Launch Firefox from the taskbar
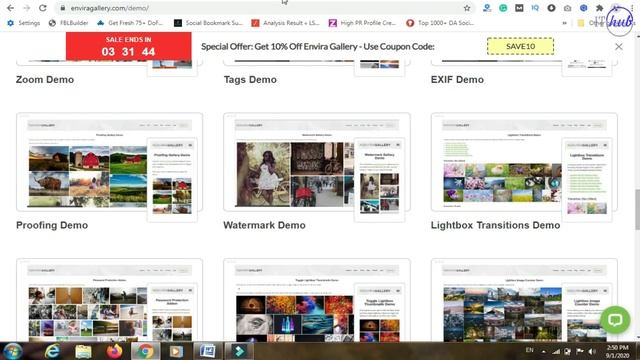Image resolution: width=640 pixels, height=360 pixels. coord(114,351)
